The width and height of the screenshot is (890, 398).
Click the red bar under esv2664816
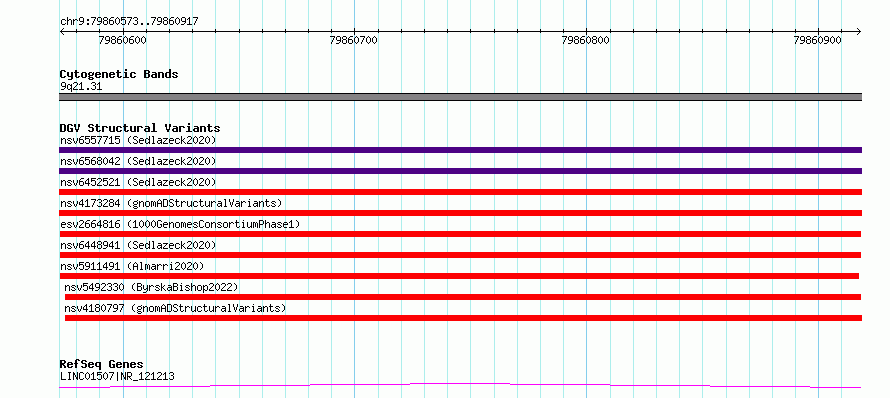[x=460, y=234]
